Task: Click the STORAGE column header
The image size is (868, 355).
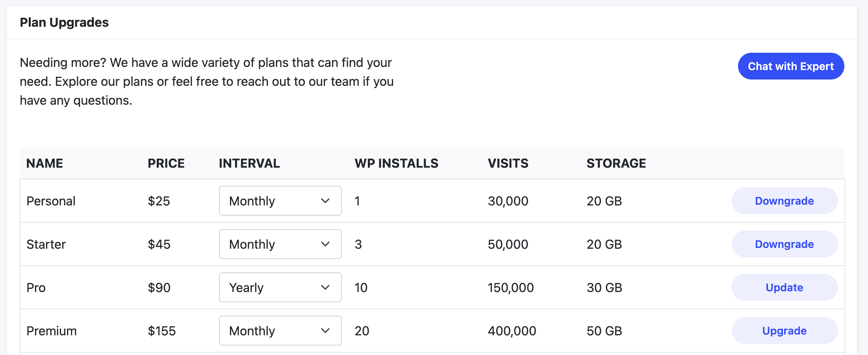Action: tap(616, 163)
